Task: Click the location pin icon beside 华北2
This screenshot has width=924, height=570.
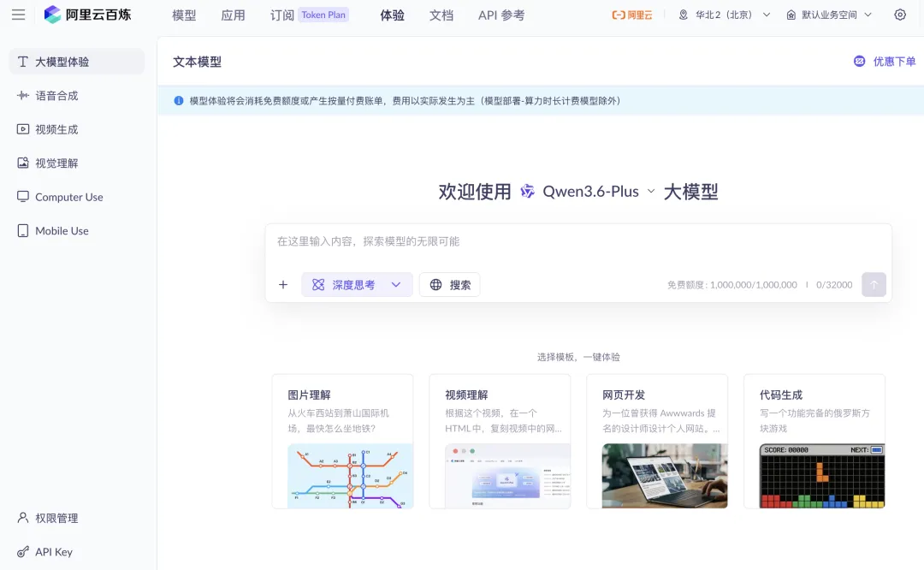Action: coord(683,15)
